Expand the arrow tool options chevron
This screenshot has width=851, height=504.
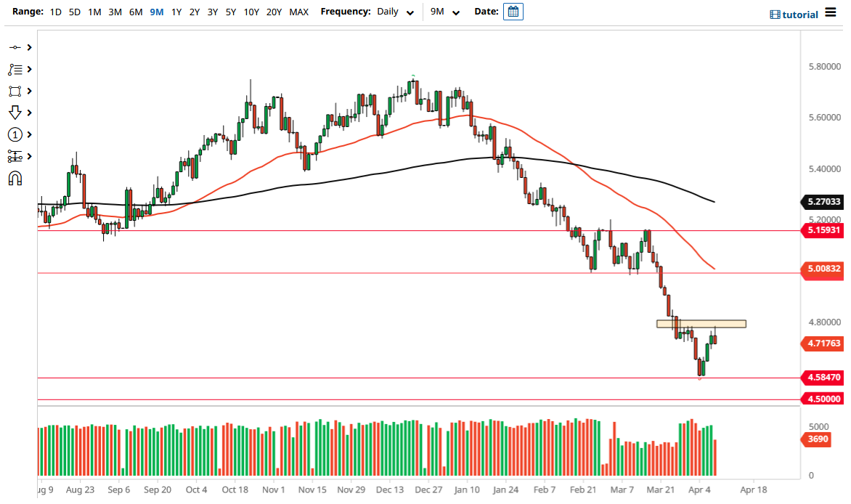pos(28,113)
